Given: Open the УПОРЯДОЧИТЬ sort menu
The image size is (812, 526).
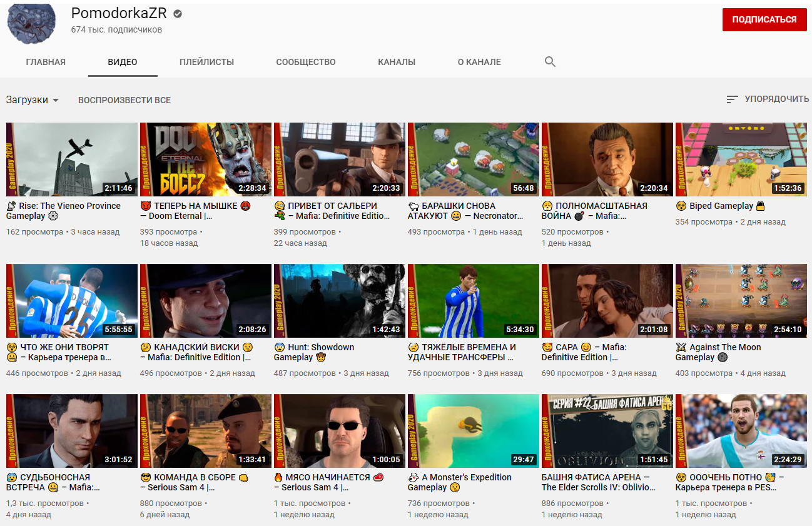Looking at the screenshot, I should [768, 99].
